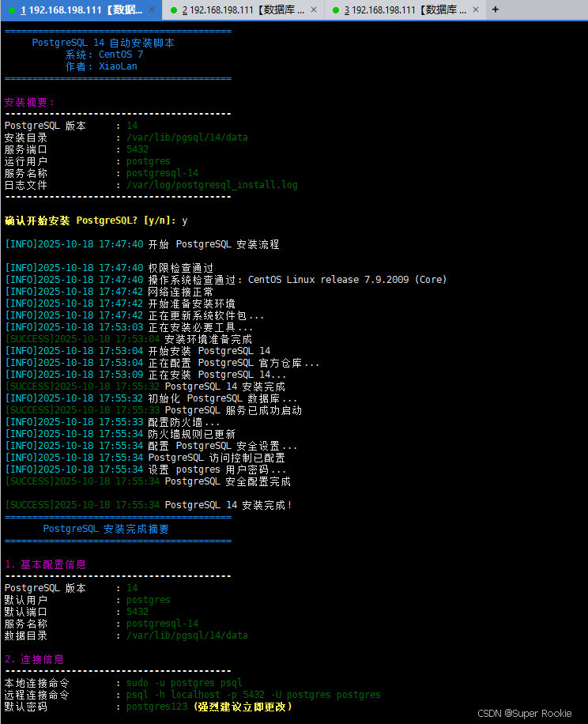The image size is (588, 724).
Task: Click heading 'PostgreSQL 安装完成摘要'
Action: [x=106, y=529]
